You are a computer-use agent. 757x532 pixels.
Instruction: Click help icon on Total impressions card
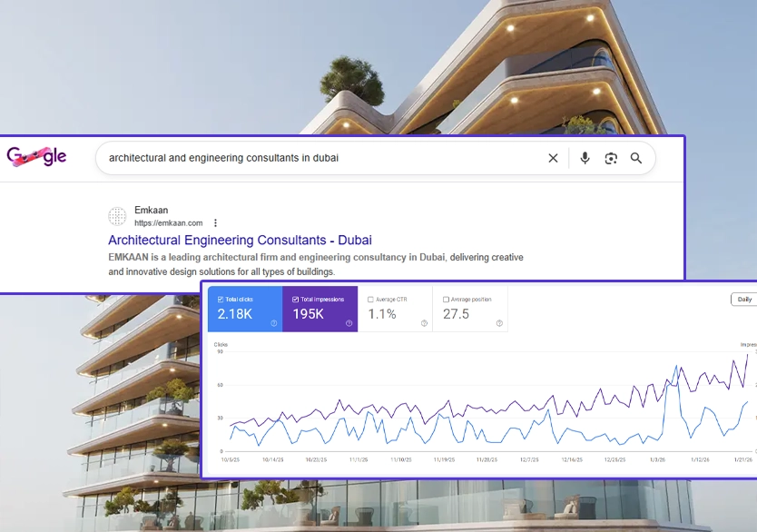tap(349, 323)
